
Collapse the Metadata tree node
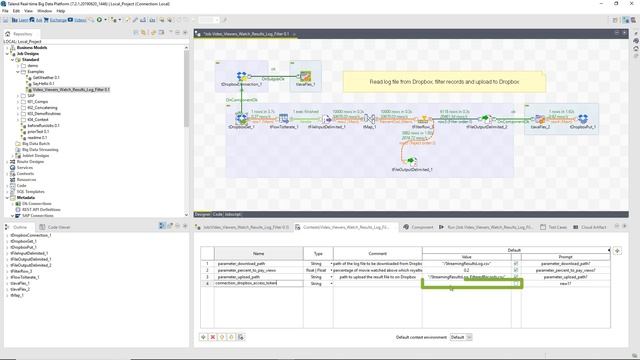pos(7,198)
